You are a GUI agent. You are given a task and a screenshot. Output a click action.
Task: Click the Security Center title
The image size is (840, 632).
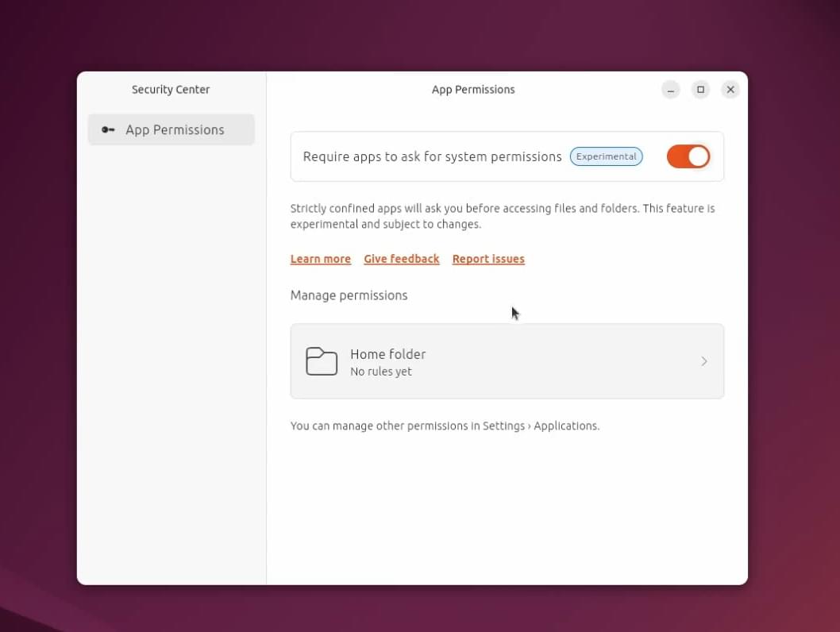pos(171,90)
